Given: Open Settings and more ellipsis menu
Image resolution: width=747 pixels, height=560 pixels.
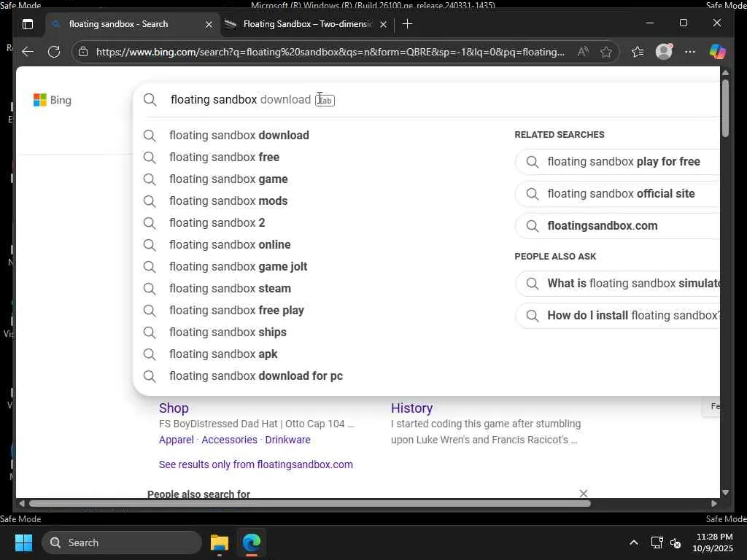Looking at the screenshot, I should [690, 52].
